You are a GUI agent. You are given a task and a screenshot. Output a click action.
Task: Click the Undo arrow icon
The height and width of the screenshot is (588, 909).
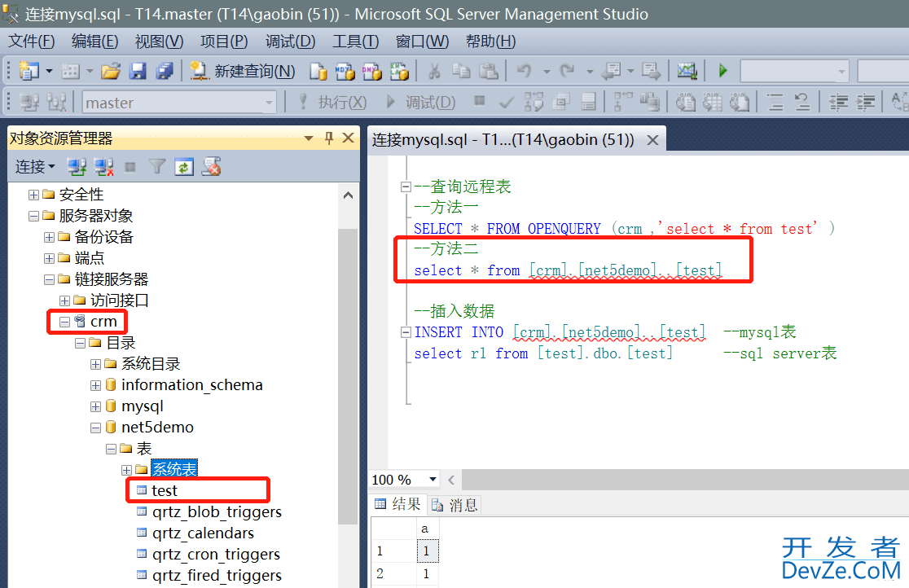pos(524,71)
